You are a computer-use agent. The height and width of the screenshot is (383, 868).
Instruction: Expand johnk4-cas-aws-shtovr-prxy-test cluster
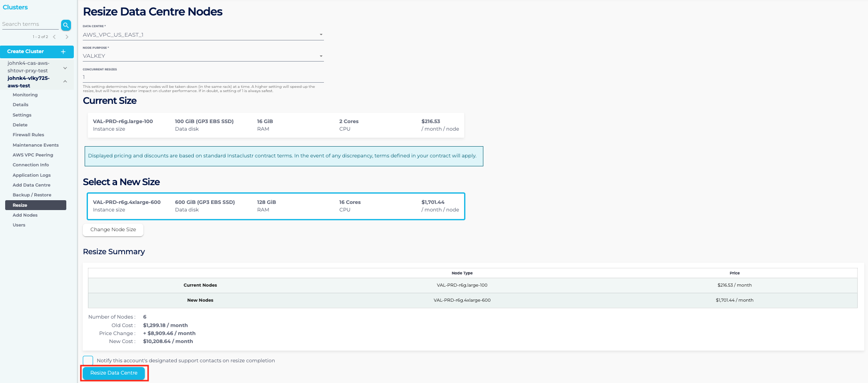[x=65, y=68]
